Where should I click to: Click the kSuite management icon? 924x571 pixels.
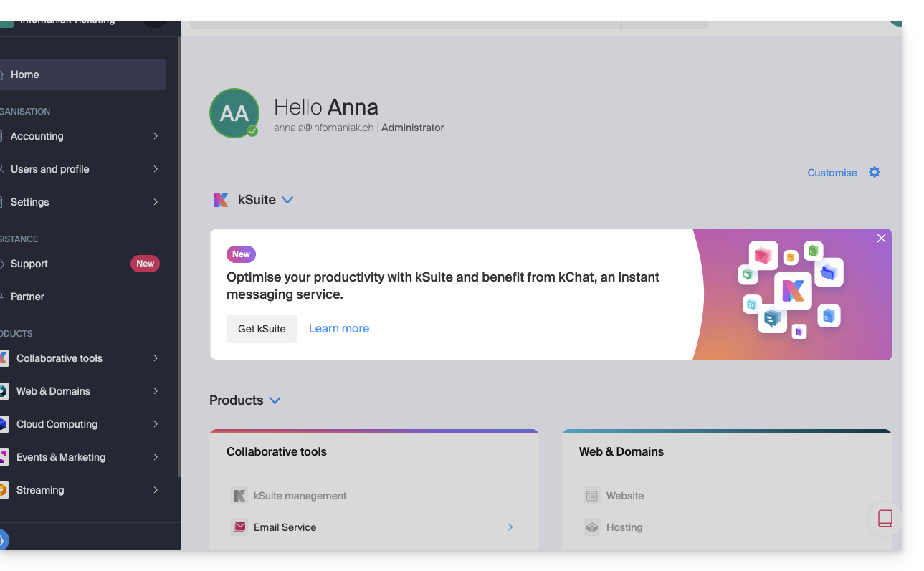point(239,496)
